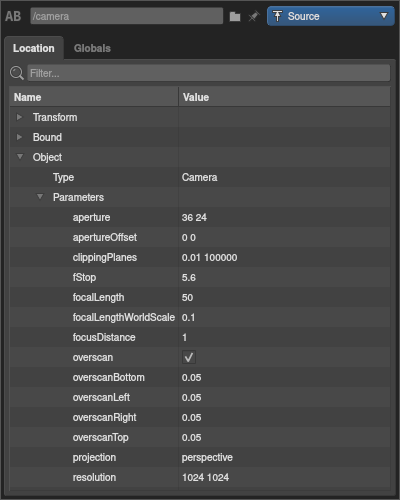Switch to the Globals tab
The width and height of the screenshot is (400, 500).
click(x=92, y=48)
